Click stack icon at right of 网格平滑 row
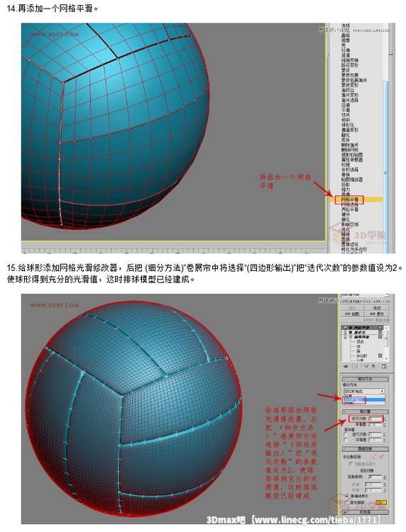Viewport: 406px width, 532px height. point(380,328)
